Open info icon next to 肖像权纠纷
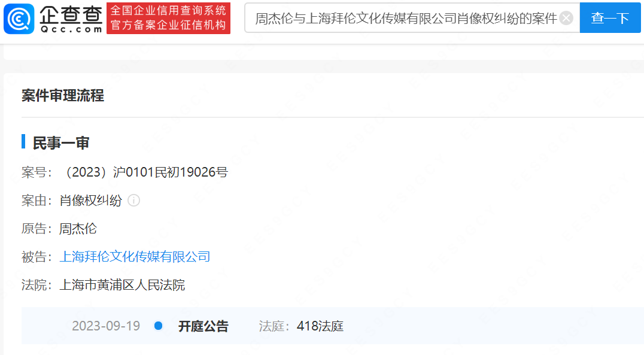This screenshot has width=644, height=355. click(x=134, y=201)
